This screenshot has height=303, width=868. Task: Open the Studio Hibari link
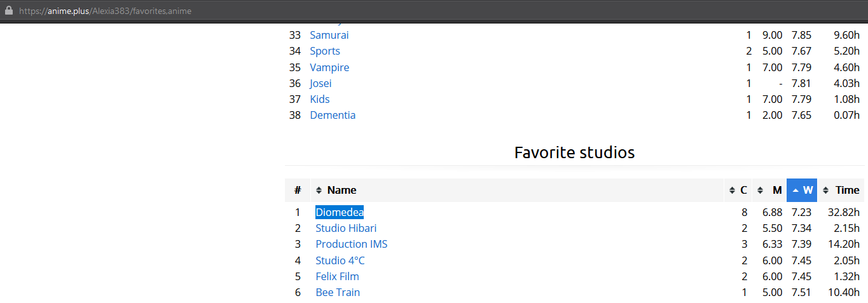346,228
